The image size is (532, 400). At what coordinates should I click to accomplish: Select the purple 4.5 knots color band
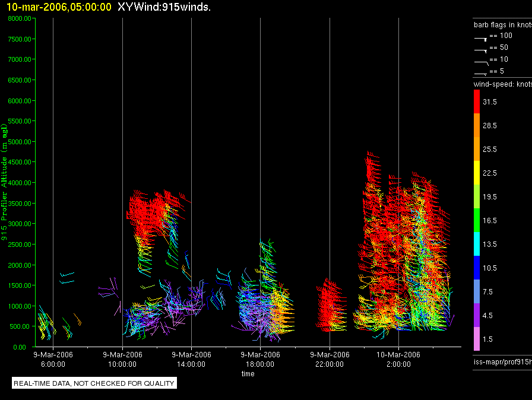click(x=477, y=315)
